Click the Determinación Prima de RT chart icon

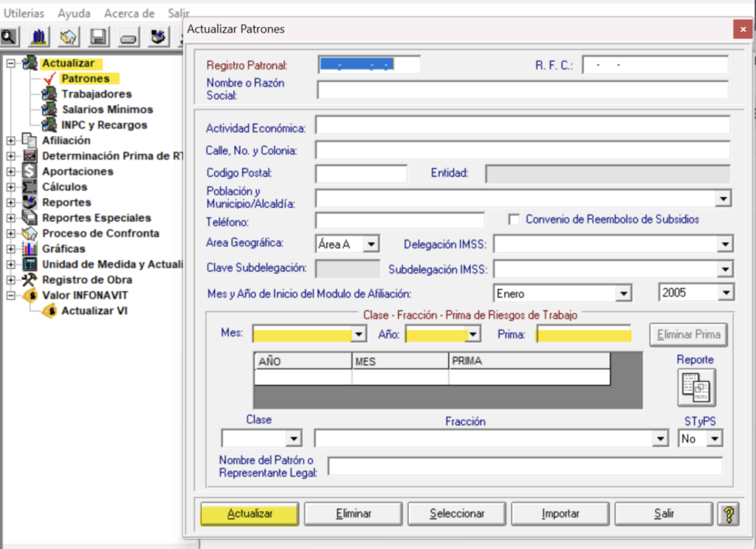[x=30, y=156]
